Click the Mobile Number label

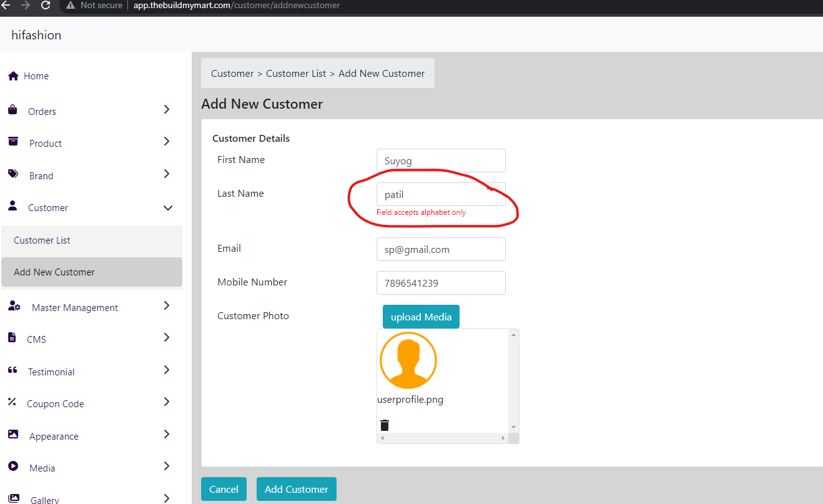(252, 282)
